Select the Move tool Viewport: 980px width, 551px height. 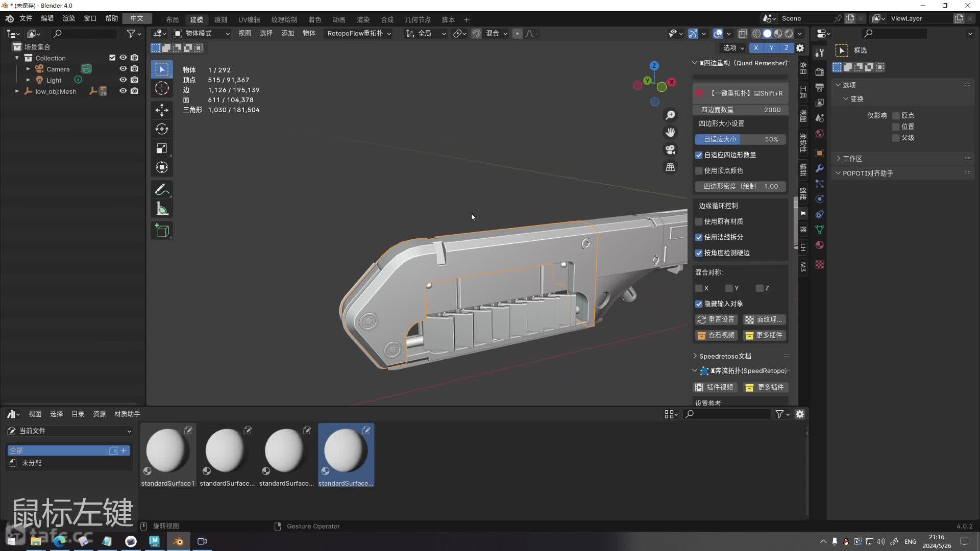(x=162, y=110)
